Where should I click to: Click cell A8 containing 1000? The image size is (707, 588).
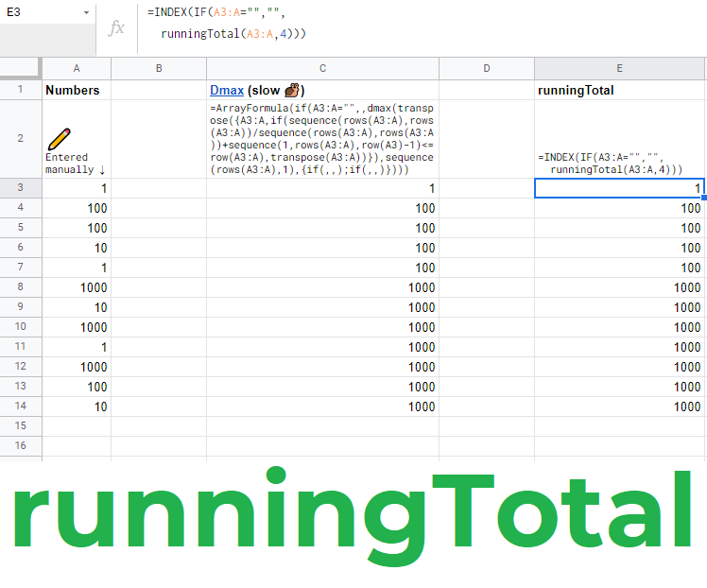tap(77, 287)
